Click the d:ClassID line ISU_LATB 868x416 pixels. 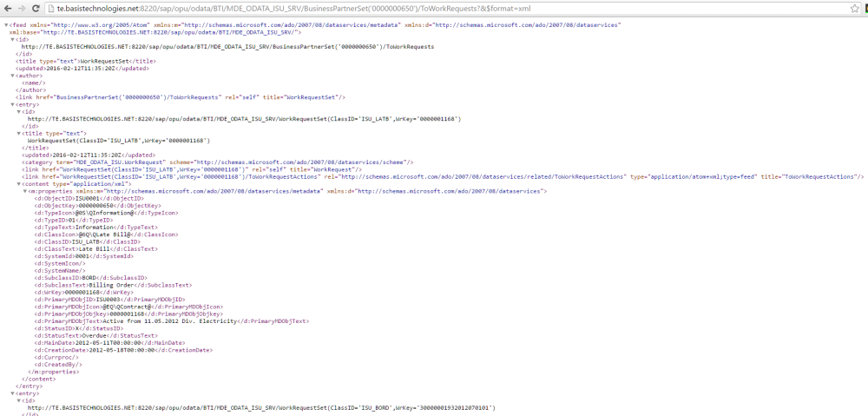click(87, 241)
